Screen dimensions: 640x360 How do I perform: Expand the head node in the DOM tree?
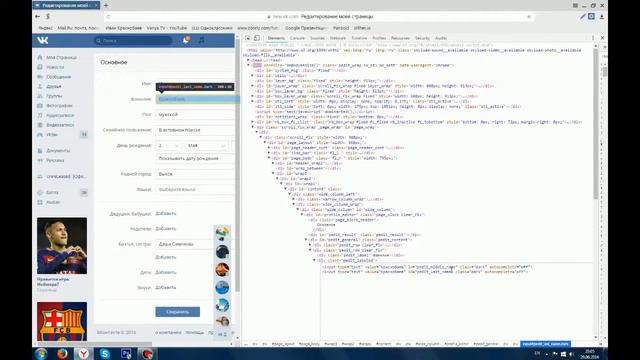(x=248, y=60)
